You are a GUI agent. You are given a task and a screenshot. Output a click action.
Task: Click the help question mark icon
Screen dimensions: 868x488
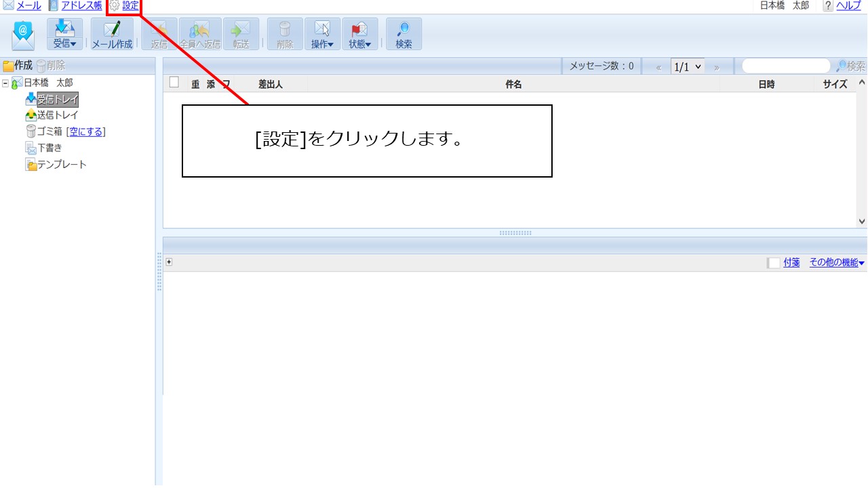(x=828, y=5)
